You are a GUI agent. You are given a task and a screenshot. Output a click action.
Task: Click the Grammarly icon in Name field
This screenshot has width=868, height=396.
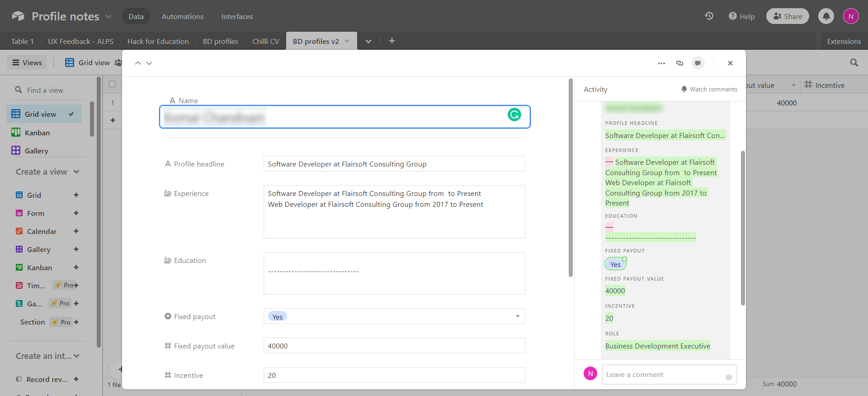514,115
